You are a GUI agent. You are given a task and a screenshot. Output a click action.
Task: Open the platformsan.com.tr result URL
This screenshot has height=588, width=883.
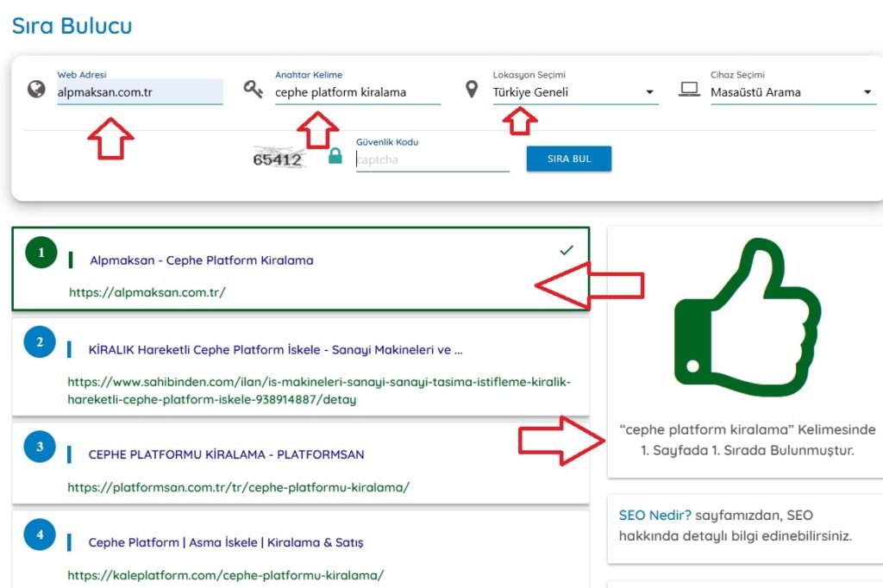[238, 487]
